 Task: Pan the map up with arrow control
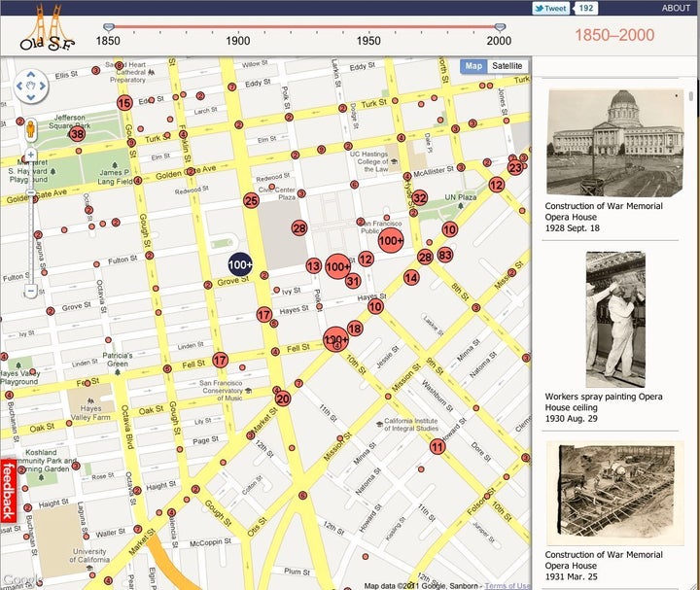(x=31, y=75)
